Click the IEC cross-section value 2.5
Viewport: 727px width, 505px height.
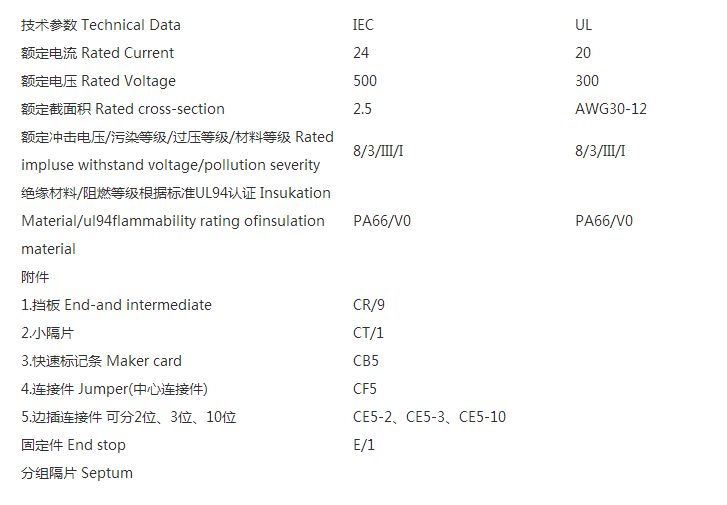pyautogui.click(x=363, y=109)
